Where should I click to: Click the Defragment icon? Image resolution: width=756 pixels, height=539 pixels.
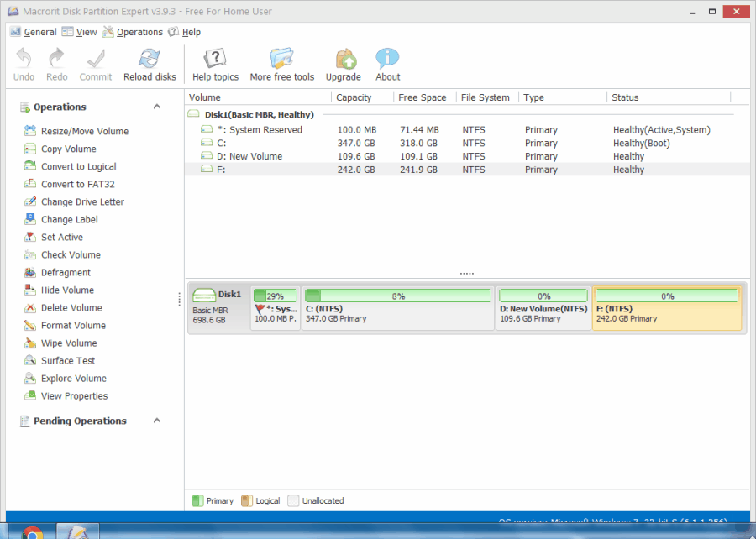pos(30,272)
